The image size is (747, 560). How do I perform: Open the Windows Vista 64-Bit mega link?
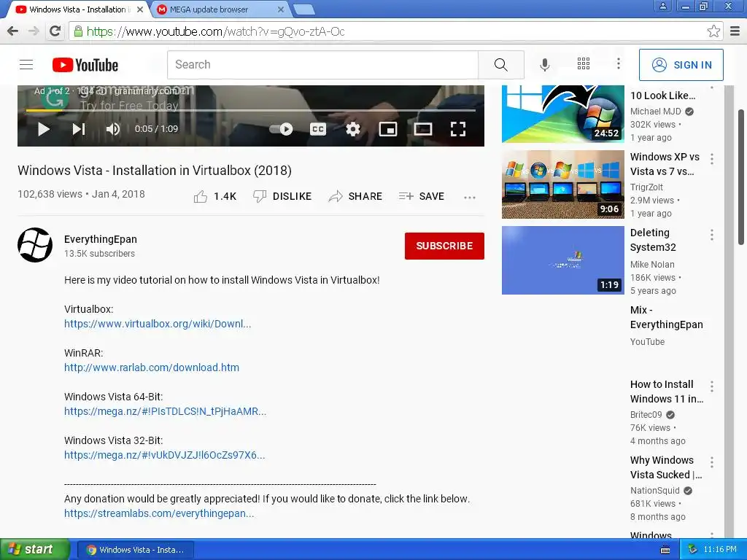coord(166,411)
